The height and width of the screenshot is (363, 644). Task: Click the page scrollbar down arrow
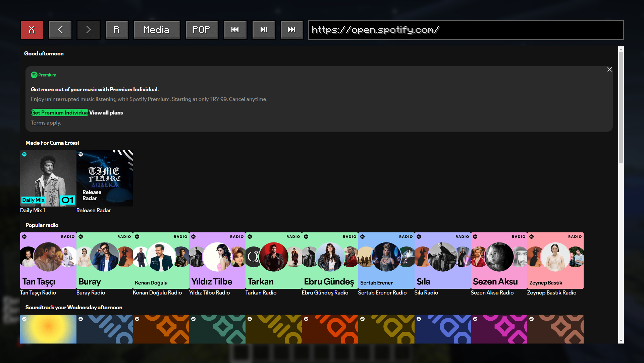coord(621,341)
